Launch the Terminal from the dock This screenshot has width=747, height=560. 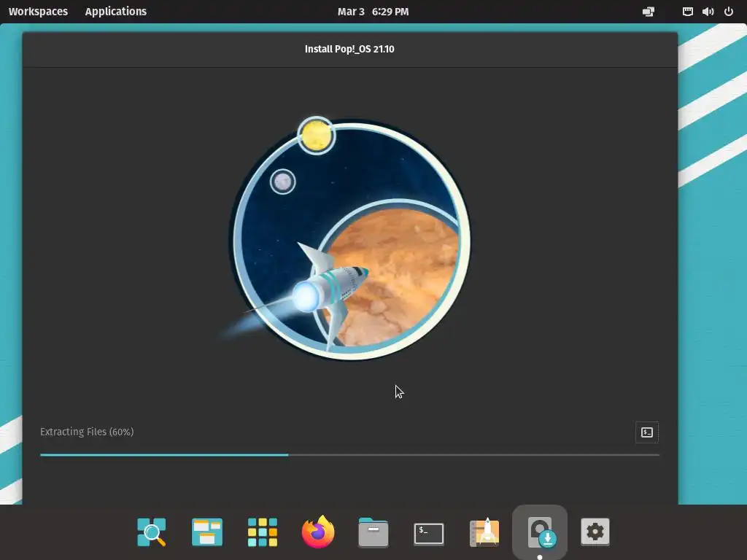[x=429, y=533]
